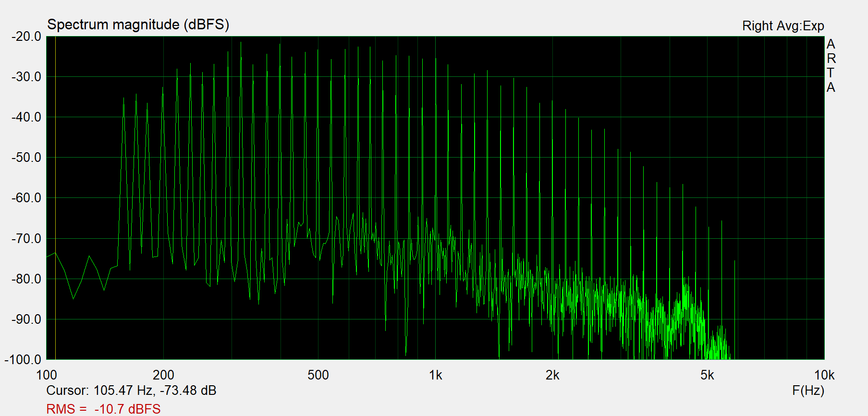
Task: Click the '-90.0' y-axis label
Action: 26,319
